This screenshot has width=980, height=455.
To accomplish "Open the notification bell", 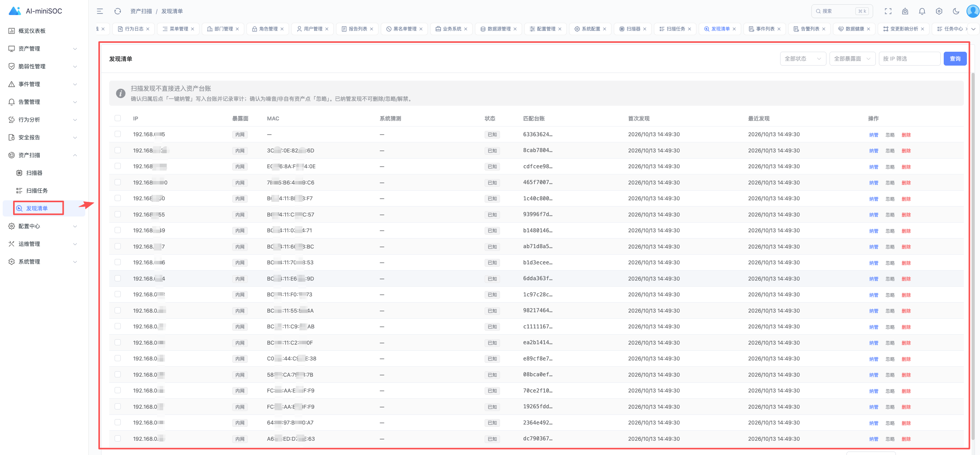I will [922, 11].
